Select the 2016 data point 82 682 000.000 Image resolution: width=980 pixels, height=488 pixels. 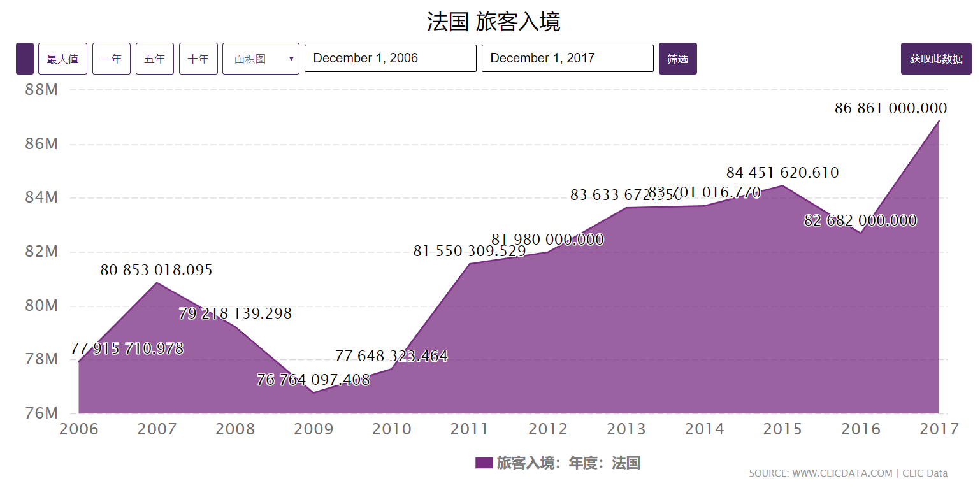click(x=860, y=233)
